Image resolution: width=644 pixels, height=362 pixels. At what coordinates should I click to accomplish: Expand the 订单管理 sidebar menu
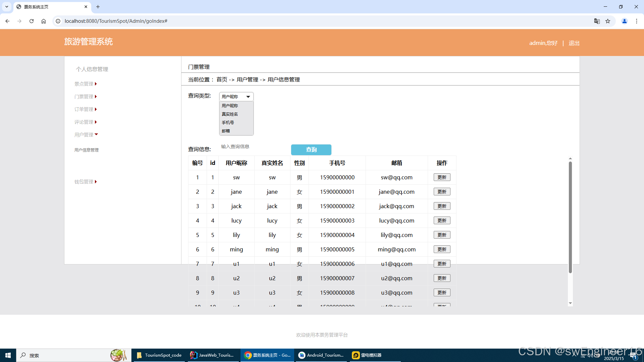(86, 109)
